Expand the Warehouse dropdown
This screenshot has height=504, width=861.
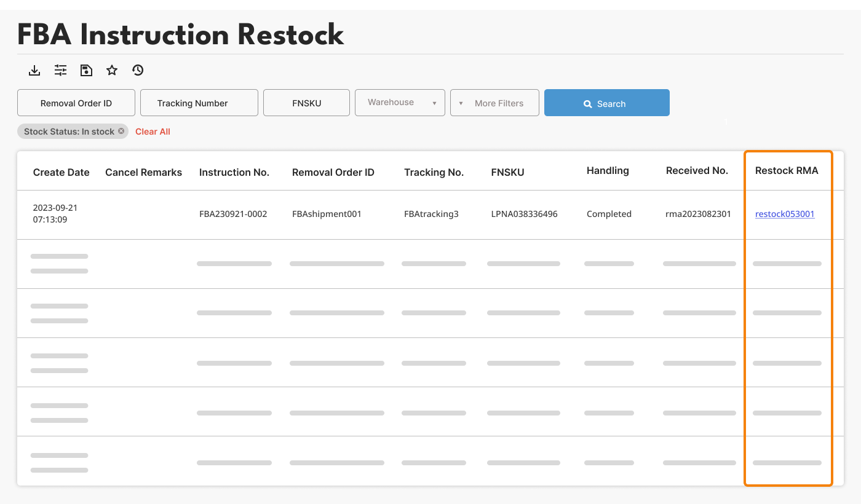tap(400, 103)
